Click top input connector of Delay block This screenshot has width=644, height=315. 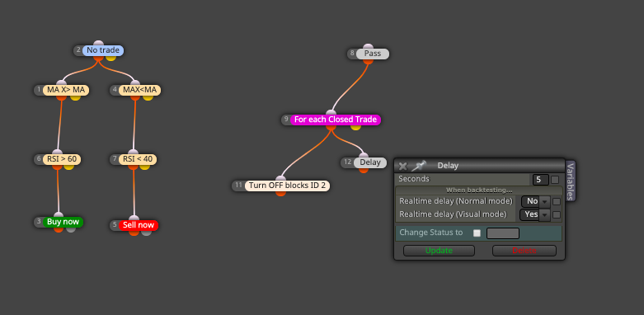click(x=364, y=156)
